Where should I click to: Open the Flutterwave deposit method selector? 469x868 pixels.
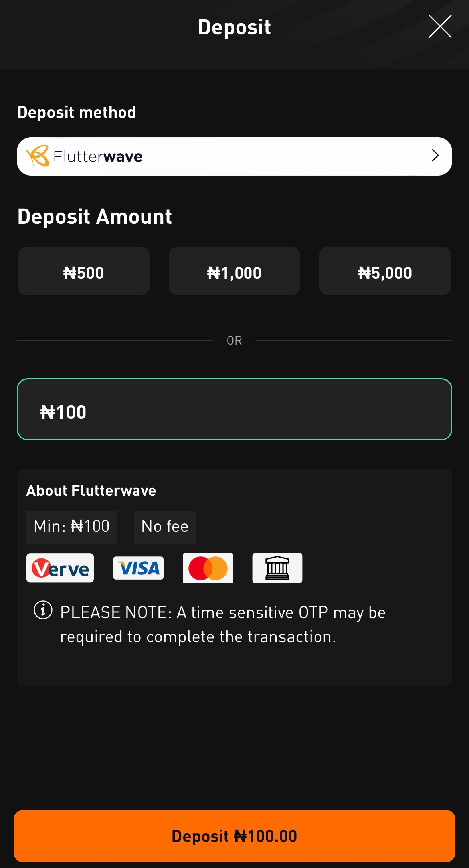point(234,156)
